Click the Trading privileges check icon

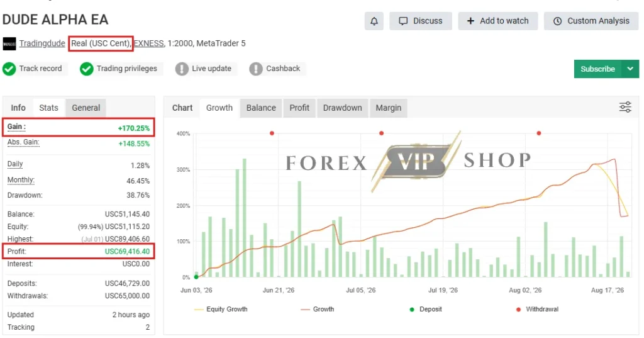pos(87,69)
